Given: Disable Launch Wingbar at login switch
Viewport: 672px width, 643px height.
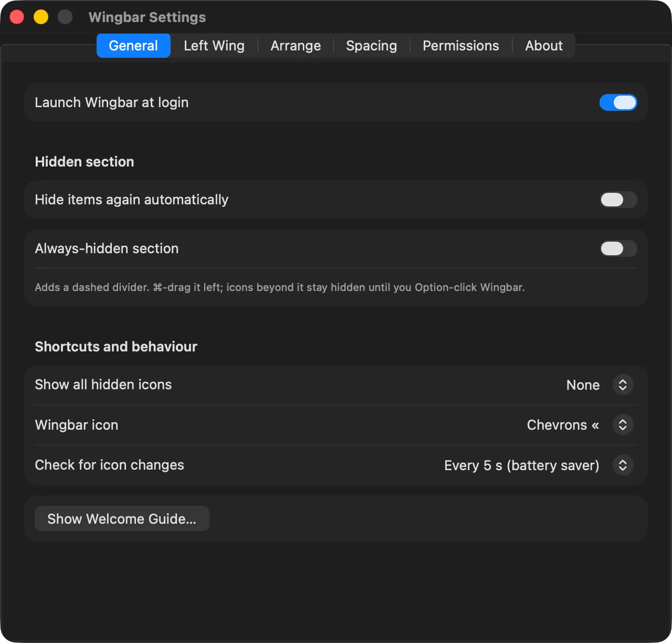Looking at the screenshot, I should pyautogui.click(x=618, y=102).
